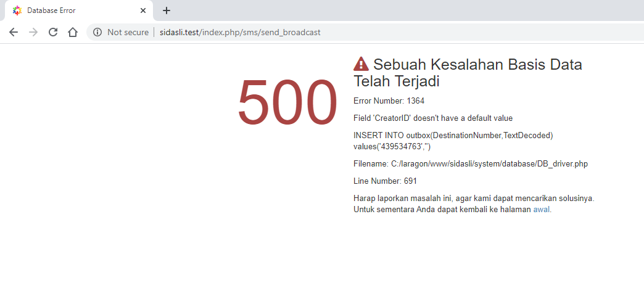Follow the 'awal.' link to home page

542,210
